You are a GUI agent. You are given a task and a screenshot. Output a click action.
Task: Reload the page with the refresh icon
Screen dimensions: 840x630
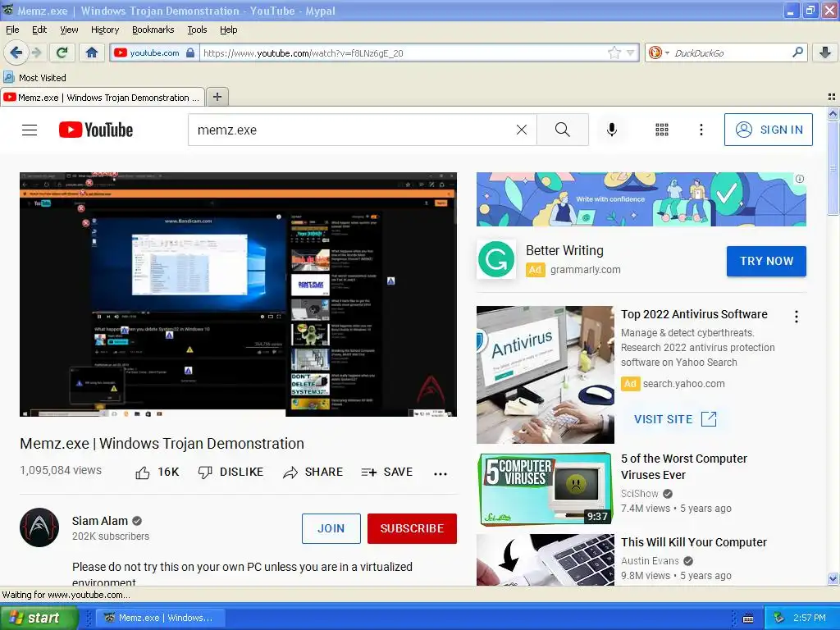(x=62, y=52)
